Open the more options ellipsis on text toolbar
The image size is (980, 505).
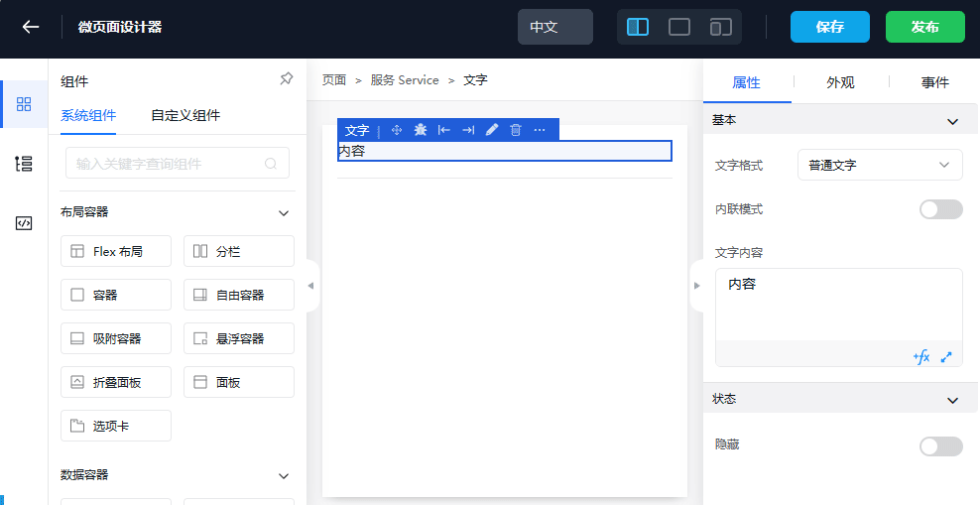point(540,130)
